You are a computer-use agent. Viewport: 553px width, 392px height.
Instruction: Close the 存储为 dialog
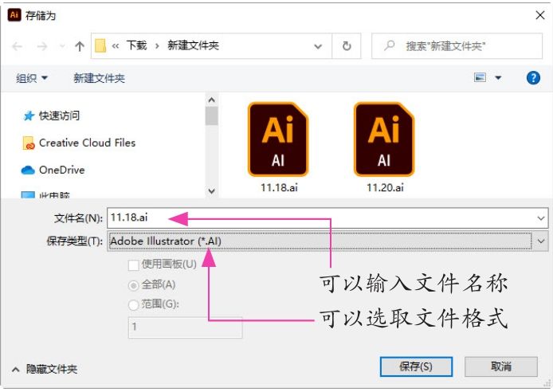[540, 15]
